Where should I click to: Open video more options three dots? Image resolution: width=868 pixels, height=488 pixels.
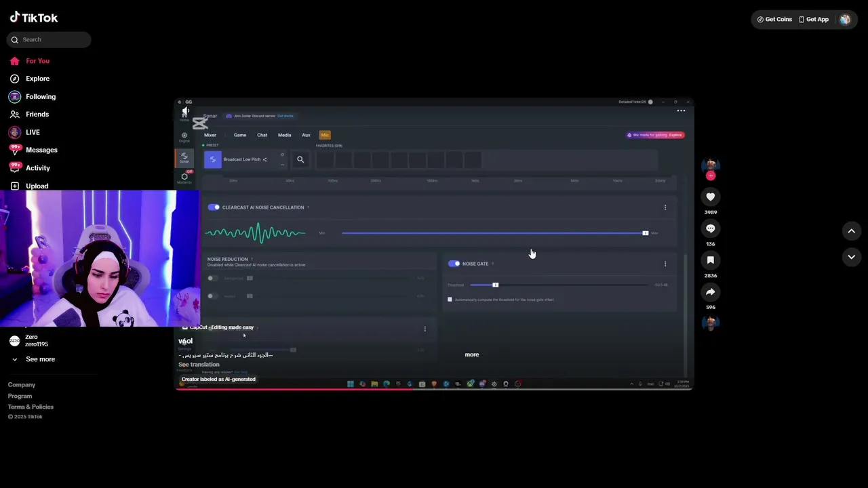click(x=681, y=110)
